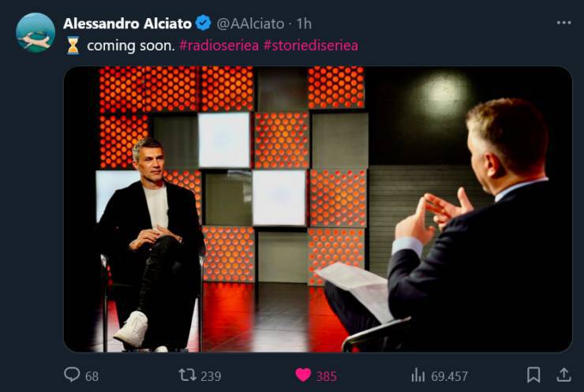Share the tweet with the upload arrow icon
Screen dimensions: 584x392
563,375
